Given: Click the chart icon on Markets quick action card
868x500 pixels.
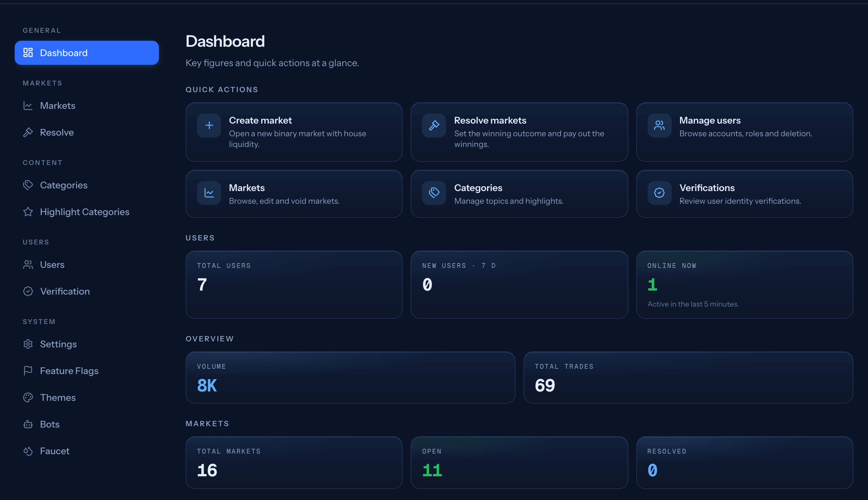Looking at the screenshot, I should 209,193.
